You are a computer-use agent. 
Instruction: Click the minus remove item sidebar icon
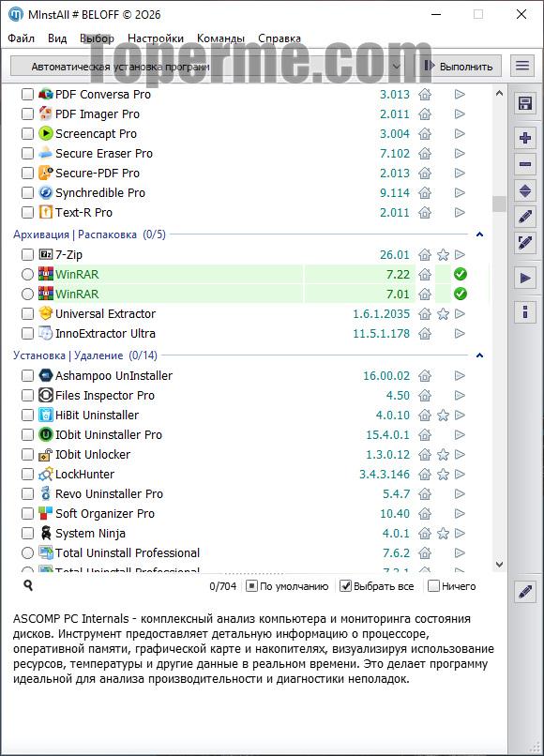pos(524,164)
